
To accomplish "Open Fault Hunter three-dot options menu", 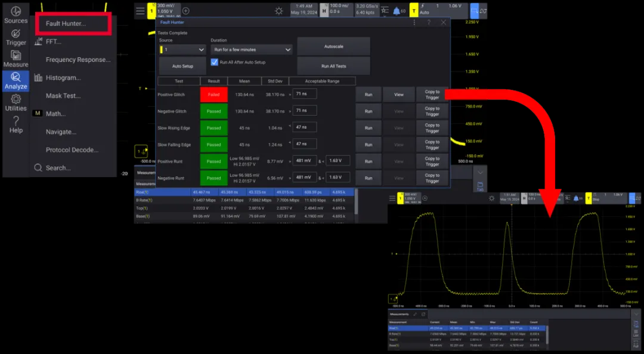I will tap(414, 22).
